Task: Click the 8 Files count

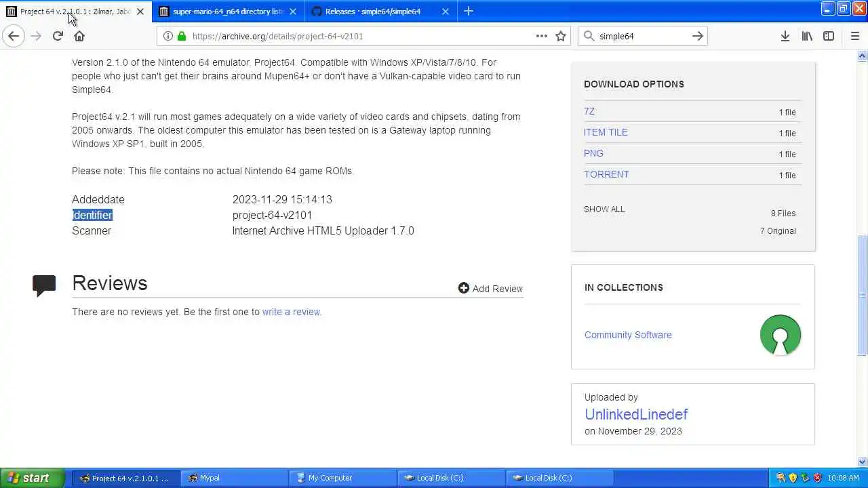Action: tap(783, 213)
